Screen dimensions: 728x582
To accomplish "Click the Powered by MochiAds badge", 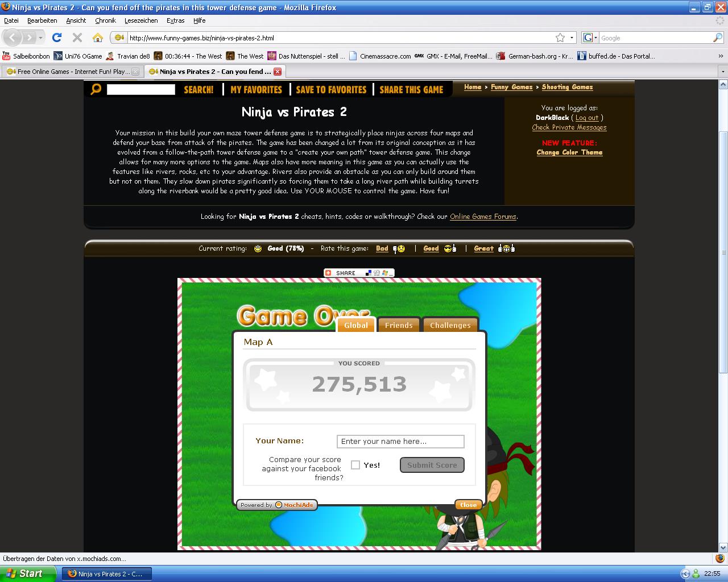I will click(x=277, y=505).
